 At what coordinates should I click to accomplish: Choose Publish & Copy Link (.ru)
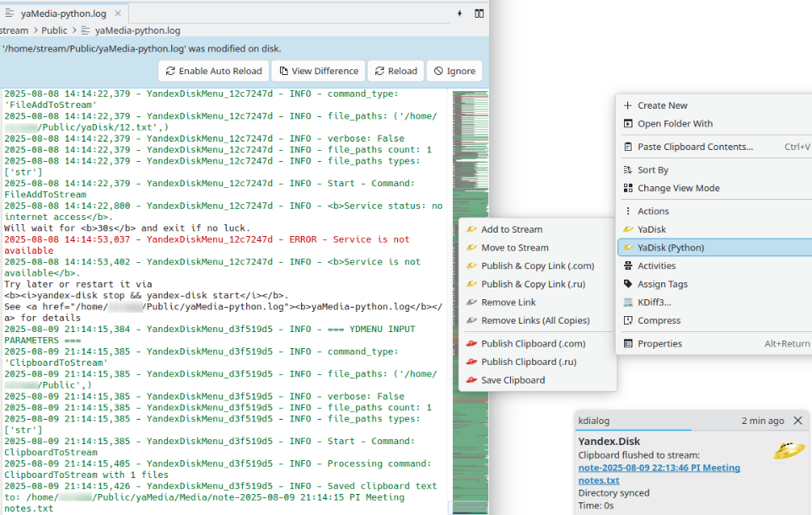click(x=537, y=284)
